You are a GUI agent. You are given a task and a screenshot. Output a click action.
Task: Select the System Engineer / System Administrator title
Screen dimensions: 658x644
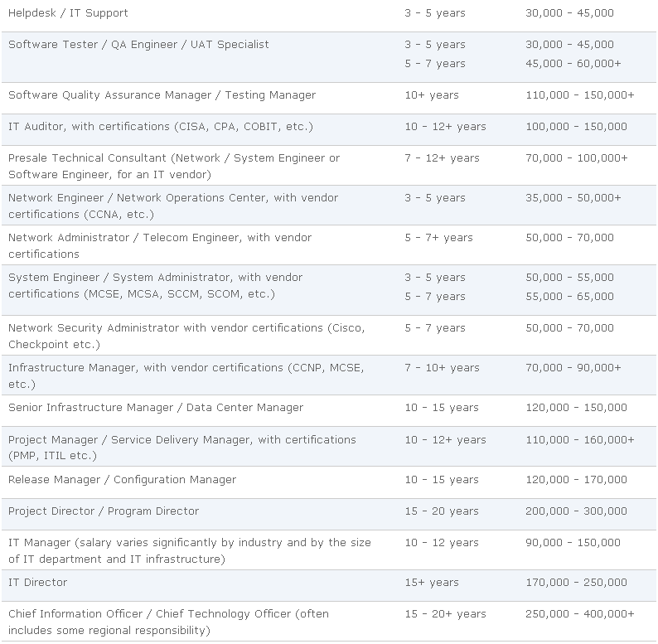(x=155, y=285)
